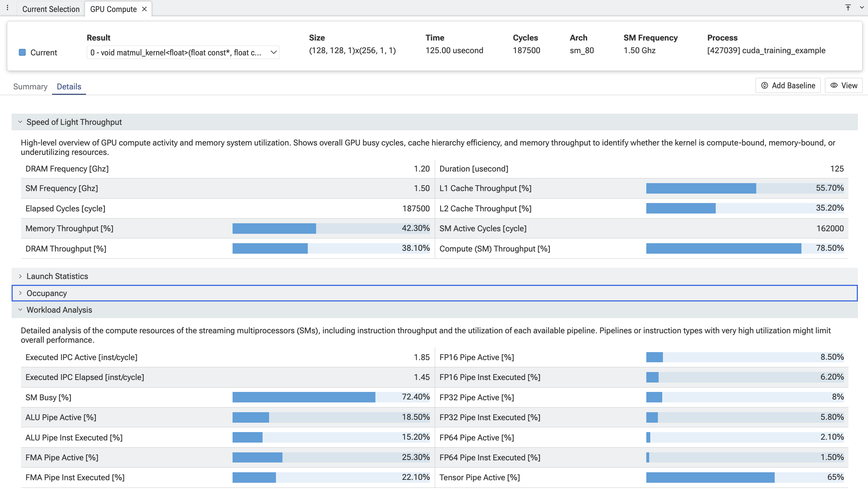Click the Memory Throughput percentage bar

[331, 228]
